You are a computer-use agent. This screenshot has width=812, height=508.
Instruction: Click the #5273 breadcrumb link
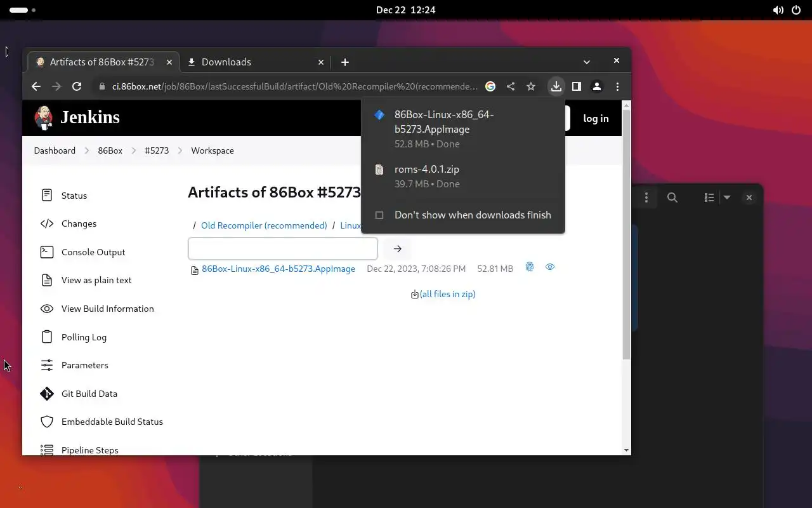157,150
